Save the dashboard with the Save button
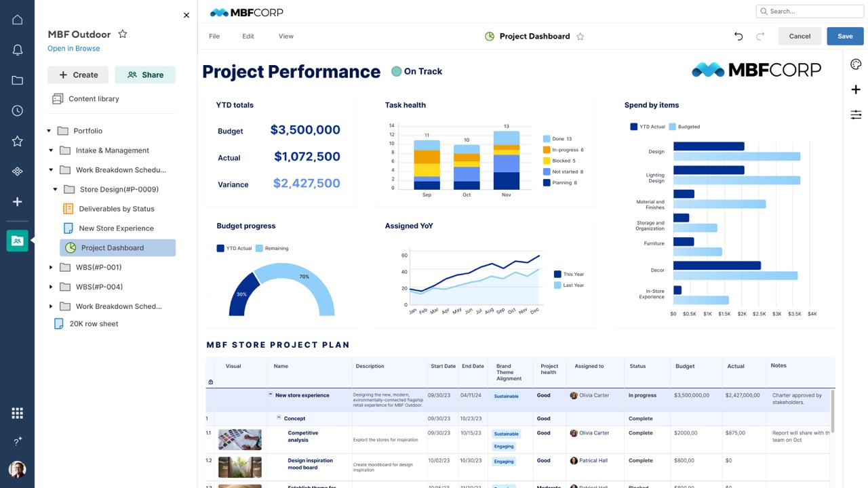 click(x=845, y=36)
